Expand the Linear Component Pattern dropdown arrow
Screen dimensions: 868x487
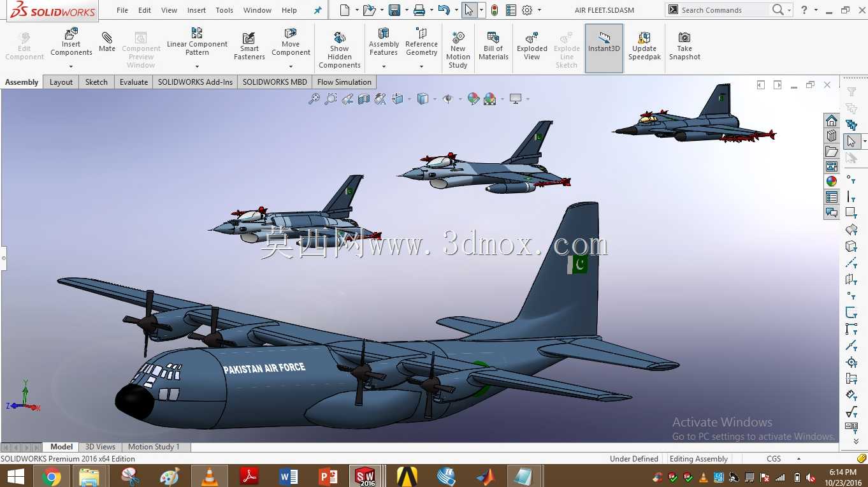pos(197,66)
